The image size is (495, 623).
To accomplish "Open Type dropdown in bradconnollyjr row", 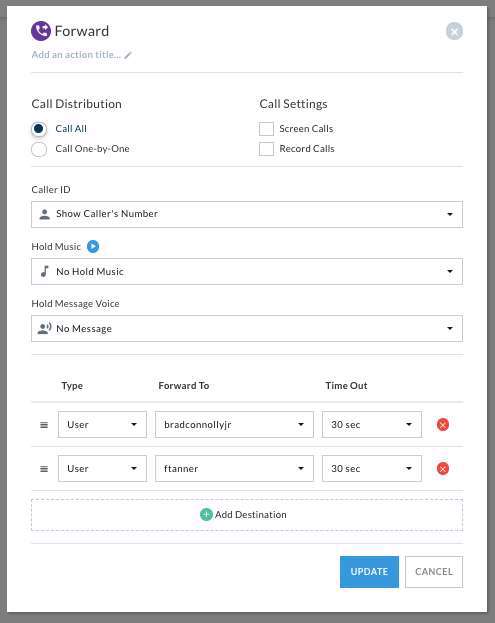I will (x=102, y=424).
